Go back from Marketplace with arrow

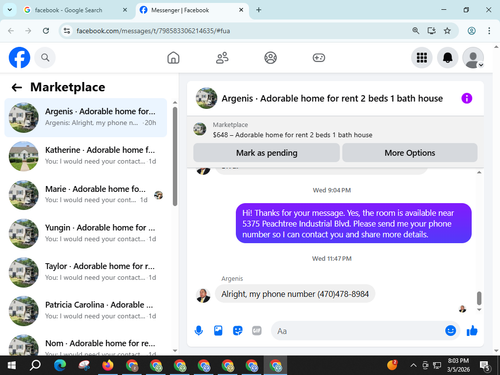[x=17, y=87]
